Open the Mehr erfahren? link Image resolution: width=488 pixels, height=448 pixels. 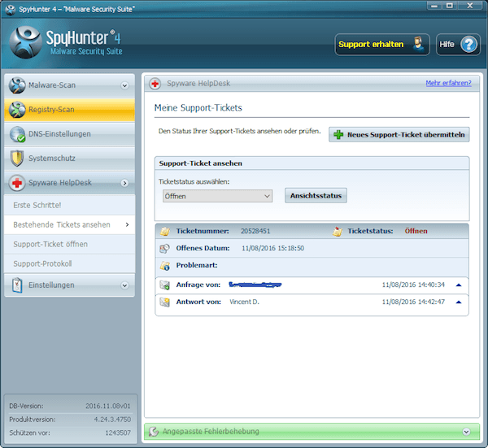pyautogui.click(x=448, y=83)
